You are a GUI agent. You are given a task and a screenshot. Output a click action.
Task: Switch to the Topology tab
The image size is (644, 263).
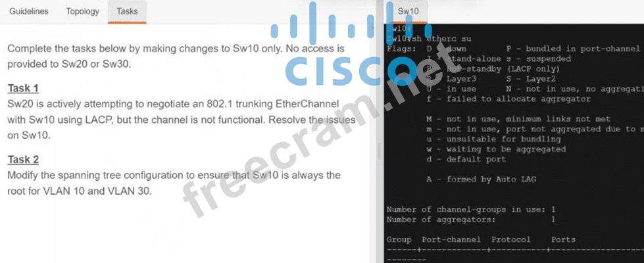[82, 11]
